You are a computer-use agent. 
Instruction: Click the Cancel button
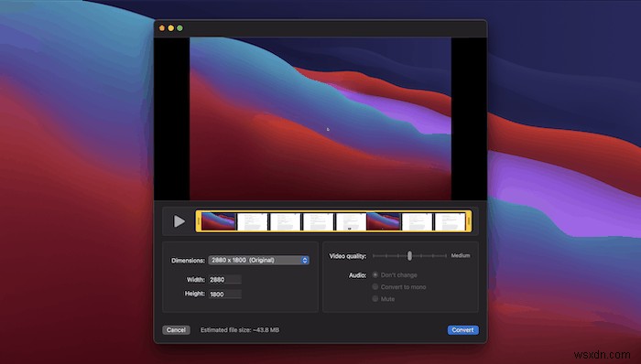coord(176,330)
